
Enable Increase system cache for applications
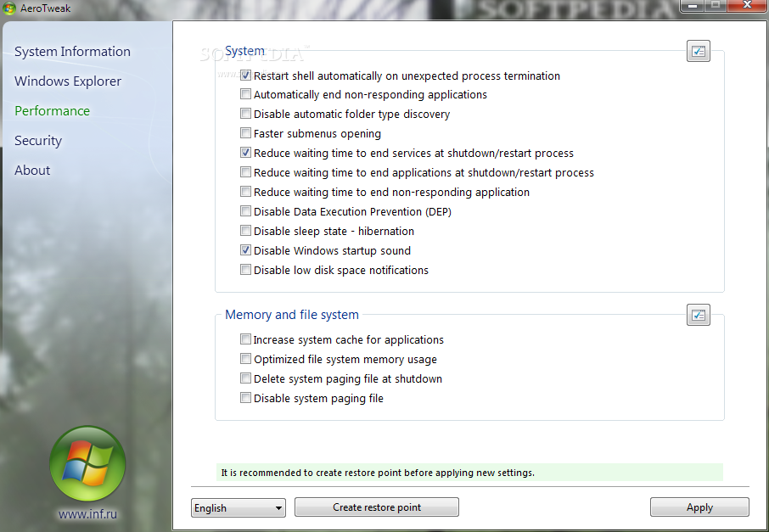click(245, 339)
